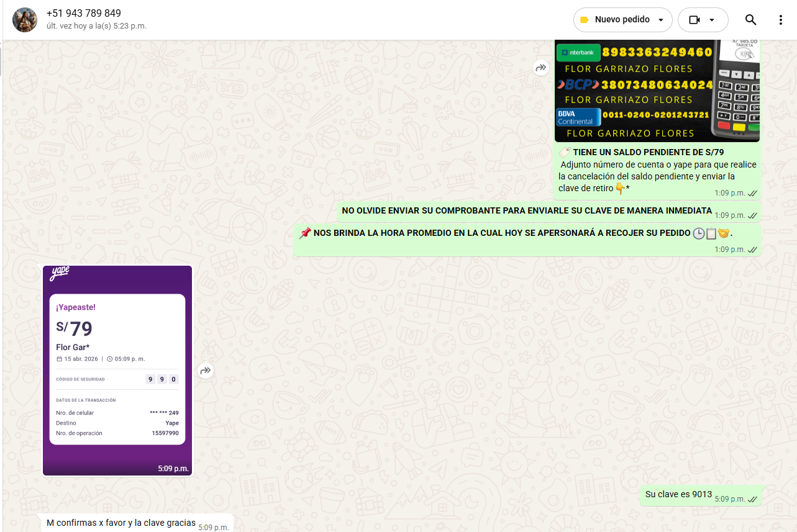This screenshot has height=532, width=797.
Task: Click the search magnifier icon in chat header
Action: 750,20
